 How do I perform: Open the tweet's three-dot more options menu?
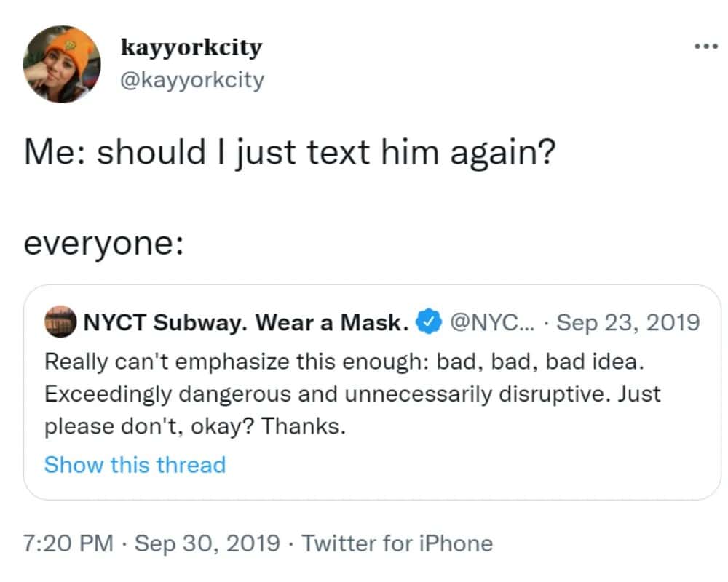705,47
